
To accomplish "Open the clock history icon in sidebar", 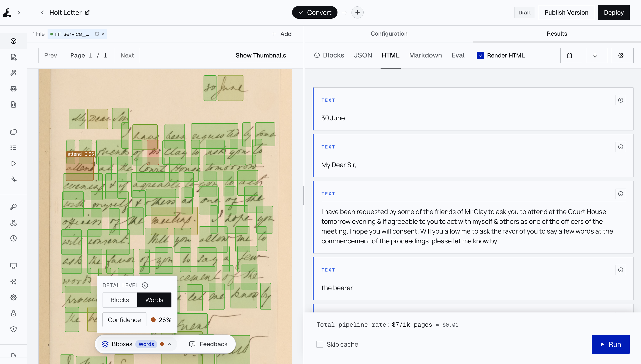I will (x=14, y=238).
